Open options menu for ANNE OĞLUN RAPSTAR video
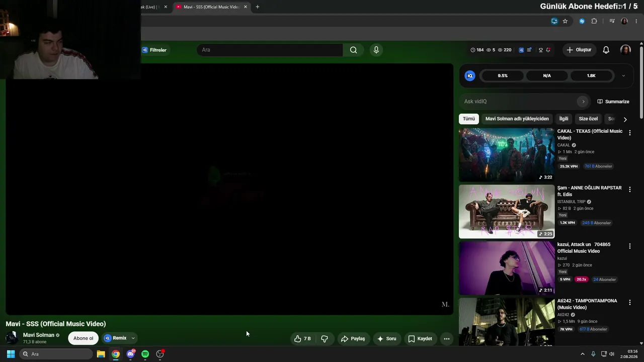The image size is (644, 362). [x=629, y=190]
